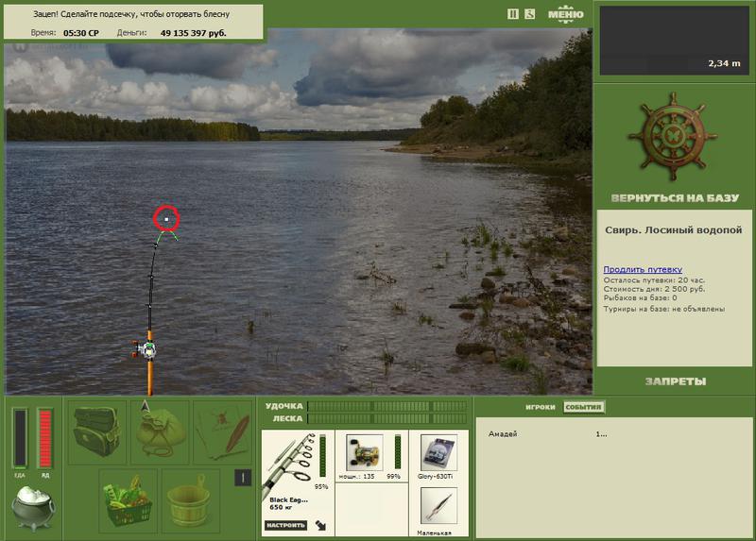Click Осталось путевки: 20 час. text

(654, 279)
